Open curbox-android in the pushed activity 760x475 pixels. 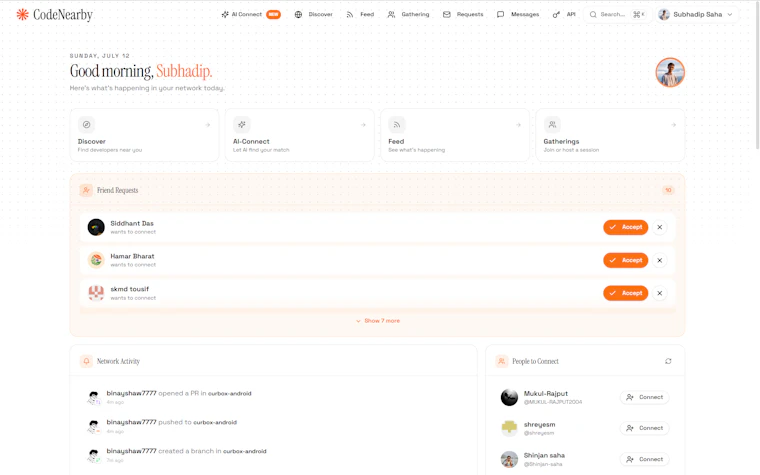coord(215,422)
